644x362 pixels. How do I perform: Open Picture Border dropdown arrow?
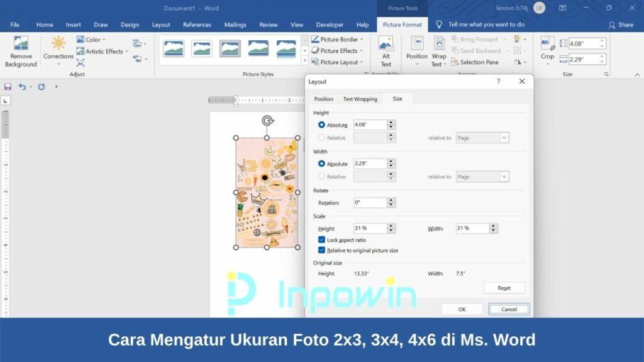click(x=362, y=40)
